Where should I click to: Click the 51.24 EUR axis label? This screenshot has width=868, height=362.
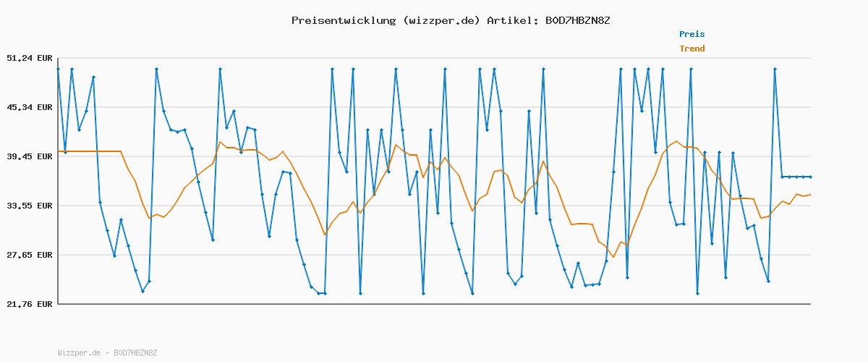[x=30, y=58]
